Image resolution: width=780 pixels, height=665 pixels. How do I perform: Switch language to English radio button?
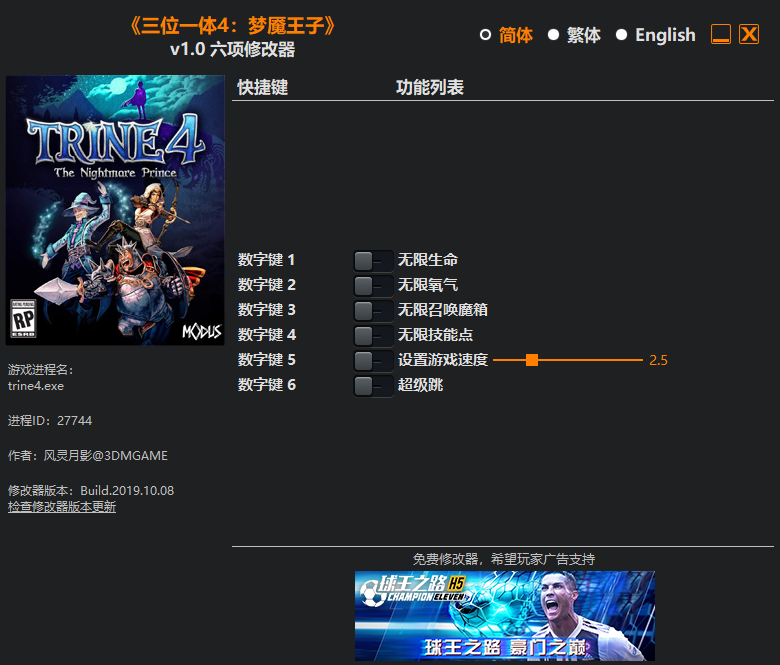tap(621, 35)
